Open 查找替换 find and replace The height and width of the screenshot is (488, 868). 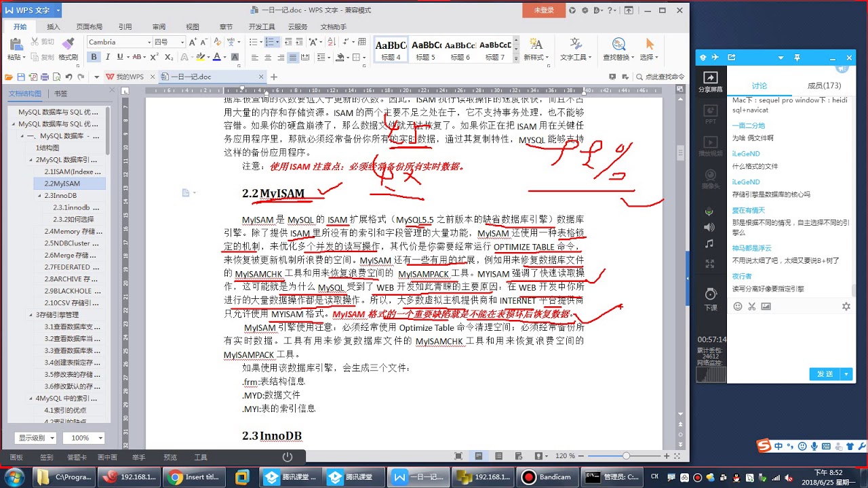(x=618, y=49)
